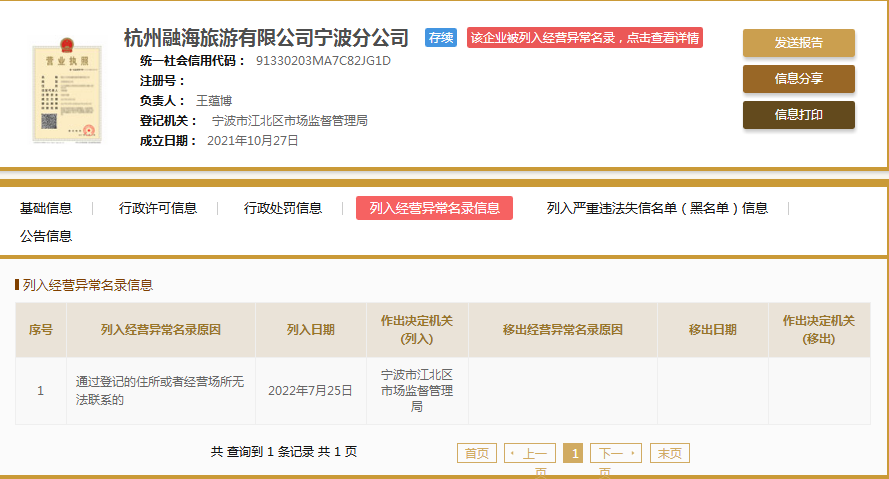889x479 pixels.
Task: Click the 发送报告 button
Action: tap(798, 43)
